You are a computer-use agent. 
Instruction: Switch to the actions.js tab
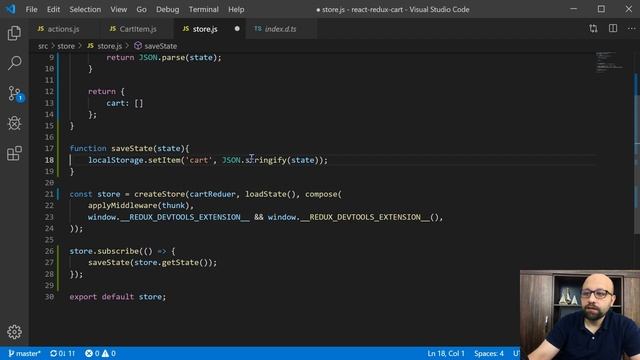point(63,29)
